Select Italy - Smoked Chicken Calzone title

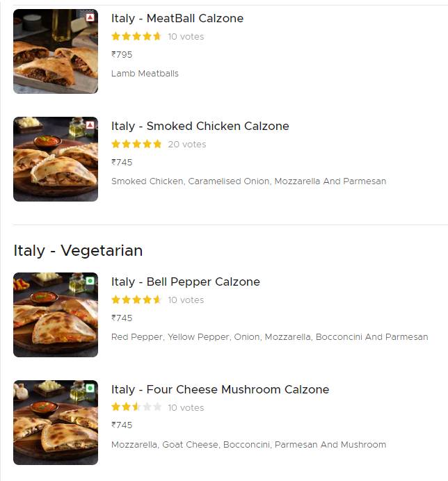(200, 126)
